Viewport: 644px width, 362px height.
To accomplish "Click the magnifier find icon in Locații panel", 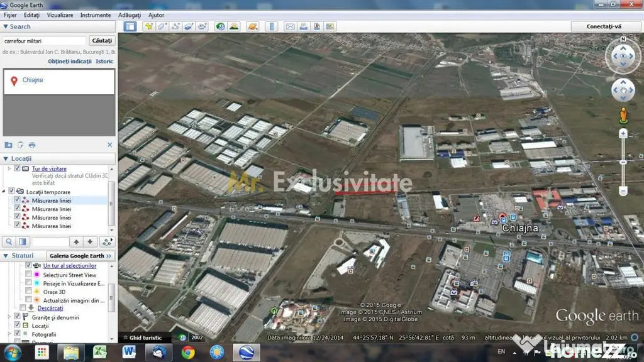I will coord(9,242).
